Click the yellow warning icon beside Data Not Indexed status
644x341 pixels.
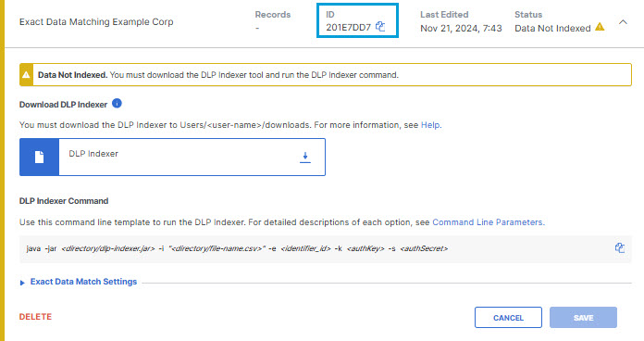[x=600, y=27]
